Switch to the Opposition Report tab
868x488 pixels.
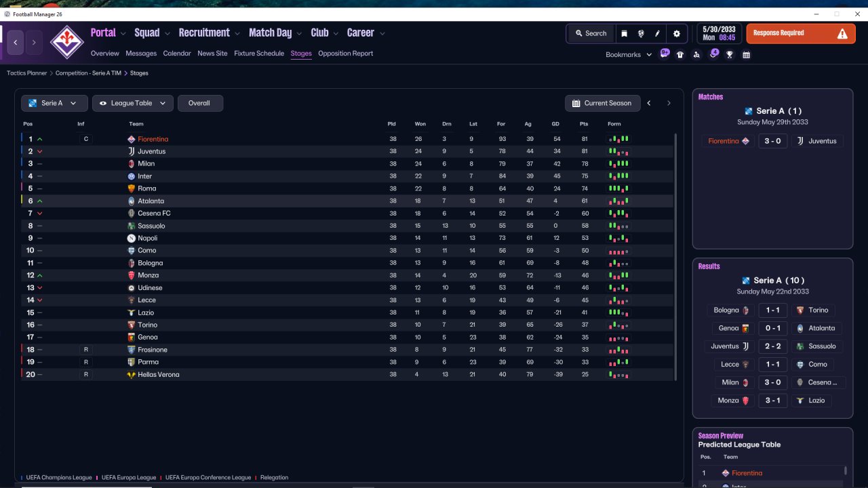[345, 54]
